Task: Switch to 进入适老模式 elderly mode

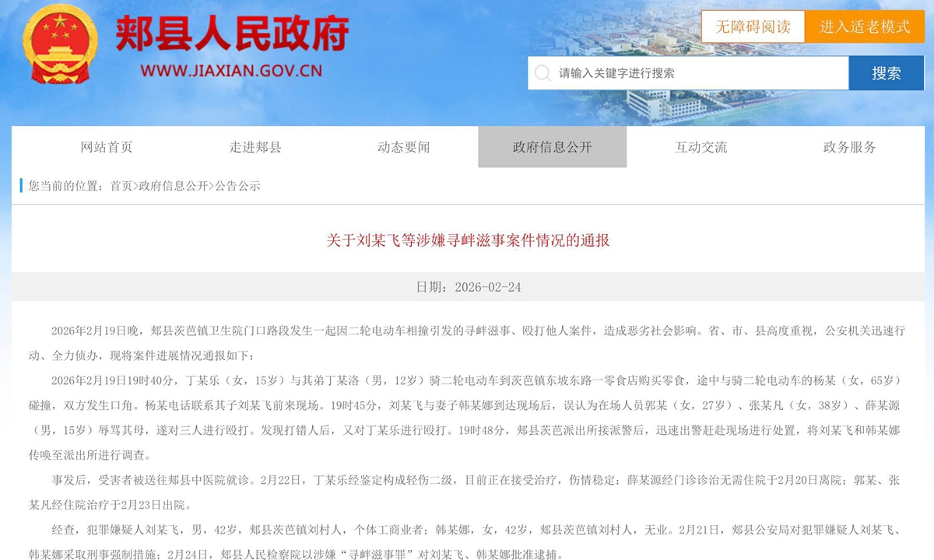Action: [x=864, y=26]
